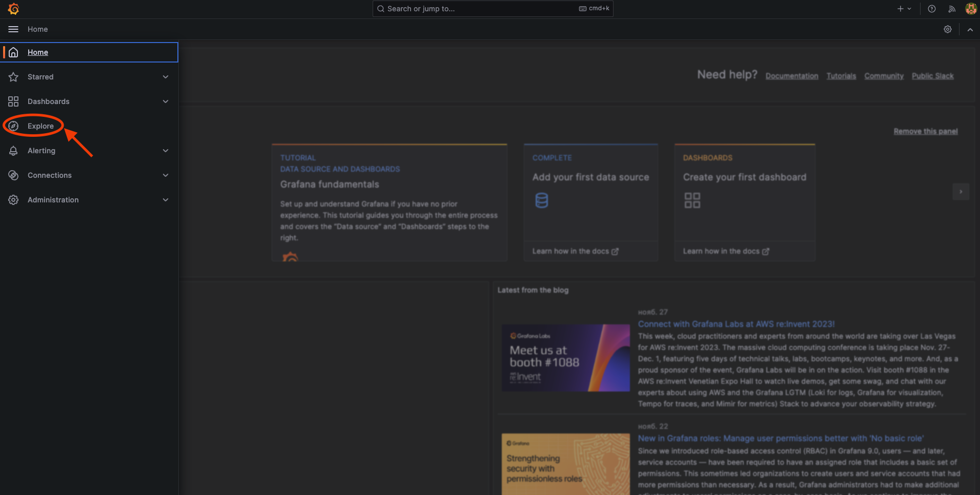
Task: Click the Connections icon in sidebar
Action: pyautogui.click(x=13, y=175)
